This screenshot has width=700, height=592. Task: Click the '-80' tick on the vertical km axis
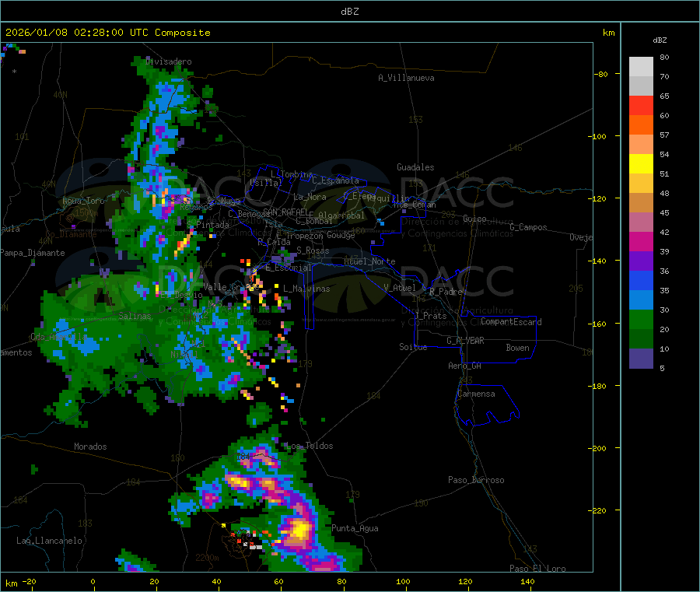click(602, 74)
